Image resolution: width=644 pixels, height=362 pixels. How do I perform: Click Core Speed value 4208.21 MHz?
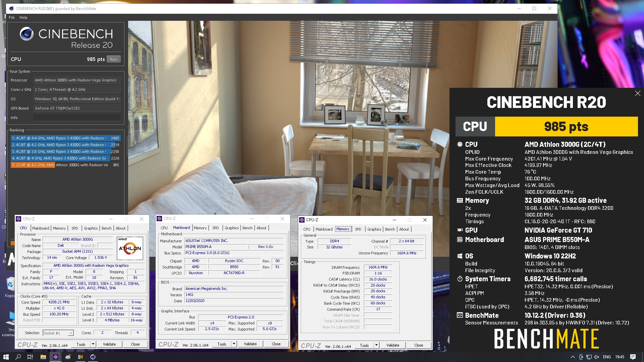pyautogui.click(x=59, y=302)
